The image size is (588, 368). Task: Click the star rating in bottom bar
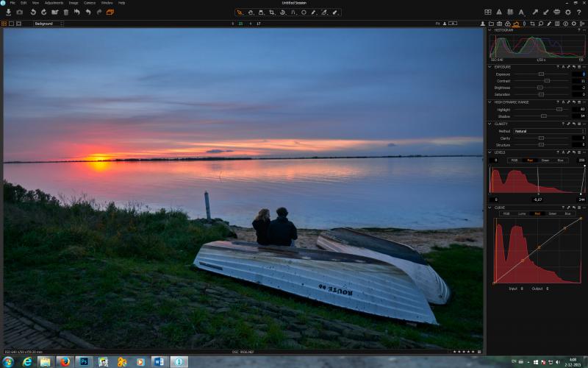click(x=464, y=352)
